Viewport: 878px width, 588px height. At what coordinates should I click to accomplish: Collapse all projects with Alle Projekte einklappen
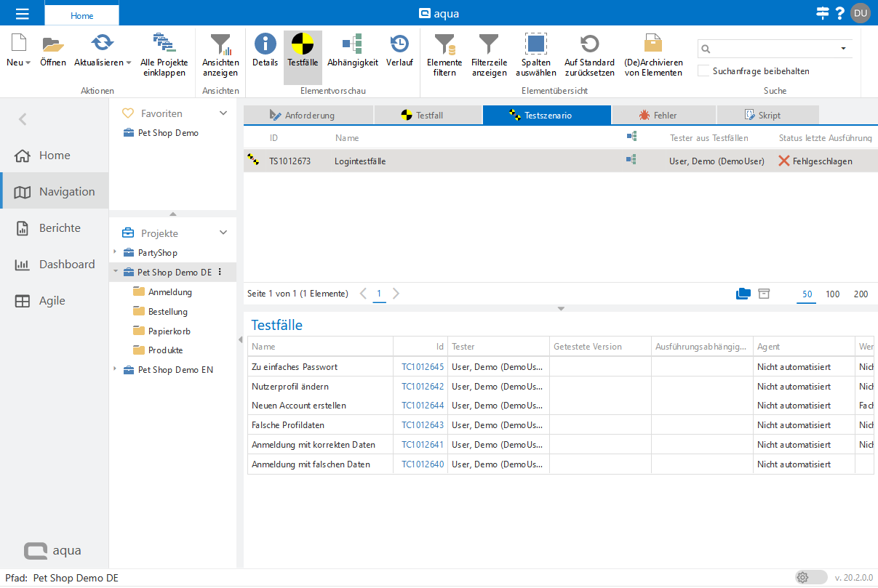point(163,45)
